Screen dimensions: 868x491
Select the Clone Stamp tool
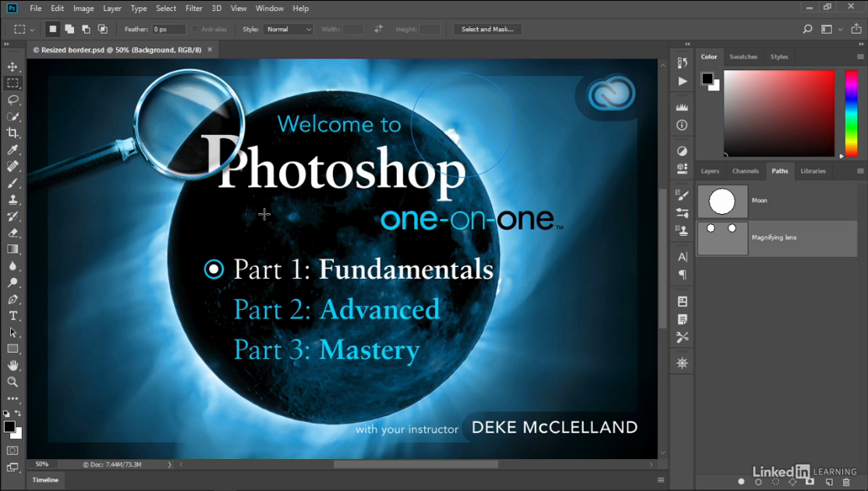12,200
